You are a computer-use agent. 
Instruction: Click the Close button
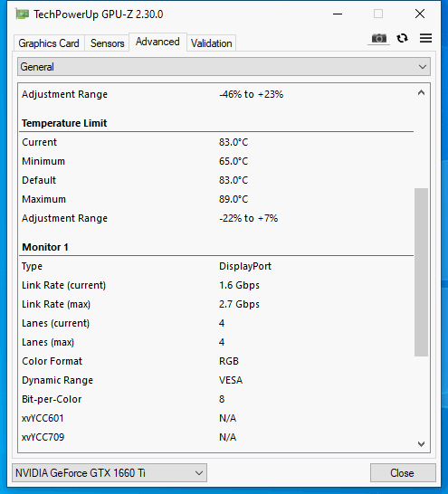pyautogui.click(x=403, y=472)
